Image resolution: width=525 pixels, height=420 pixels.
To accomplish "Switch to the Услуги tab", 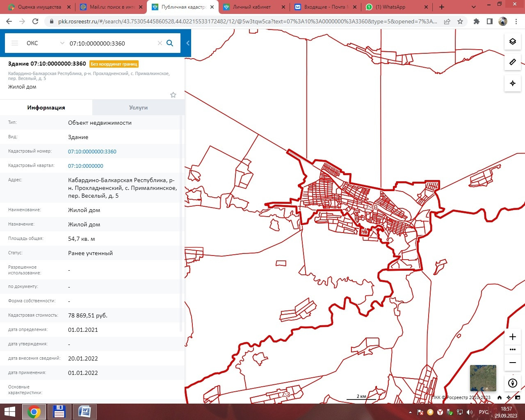I will tap(138, 107).
